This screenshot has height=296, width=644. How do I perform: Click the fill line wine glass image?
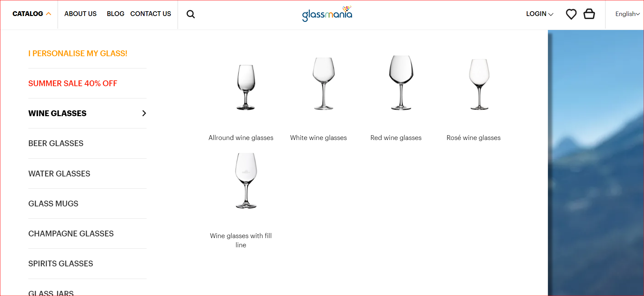tap(246, 181)
